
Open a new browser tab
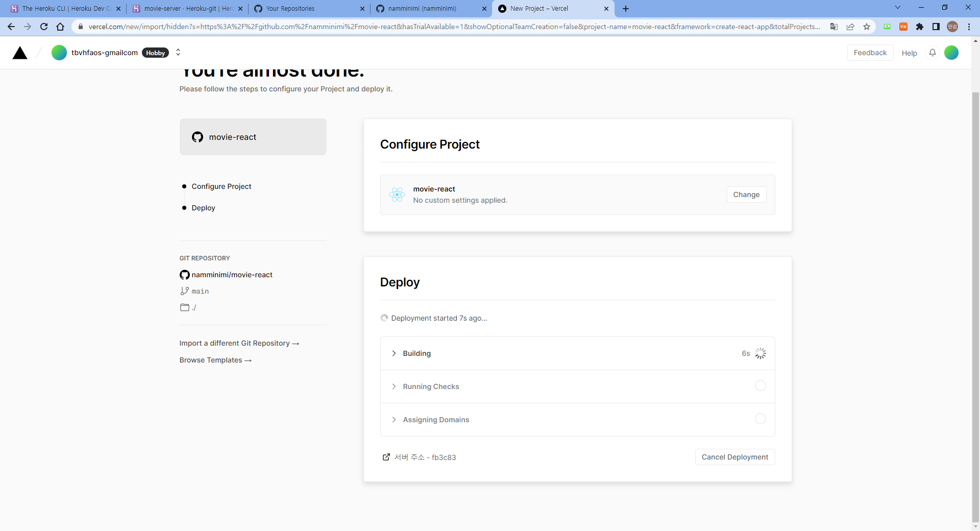pos(626,9)
